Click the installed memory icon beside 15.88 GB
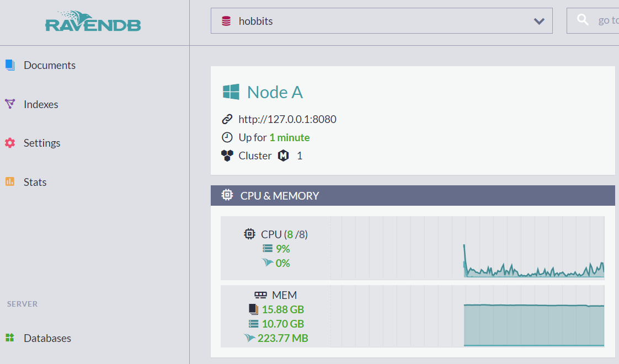Image resolution: width=619 pixels, height=364 pixels. click(253, 309)
